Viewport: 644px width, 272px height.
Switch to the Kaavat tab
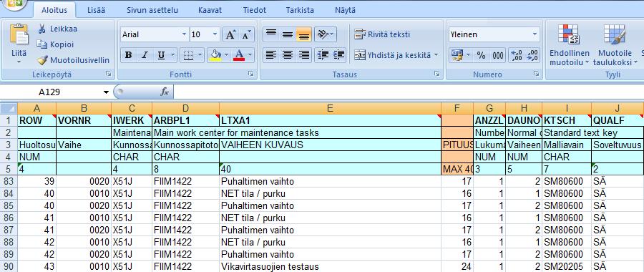210,10
